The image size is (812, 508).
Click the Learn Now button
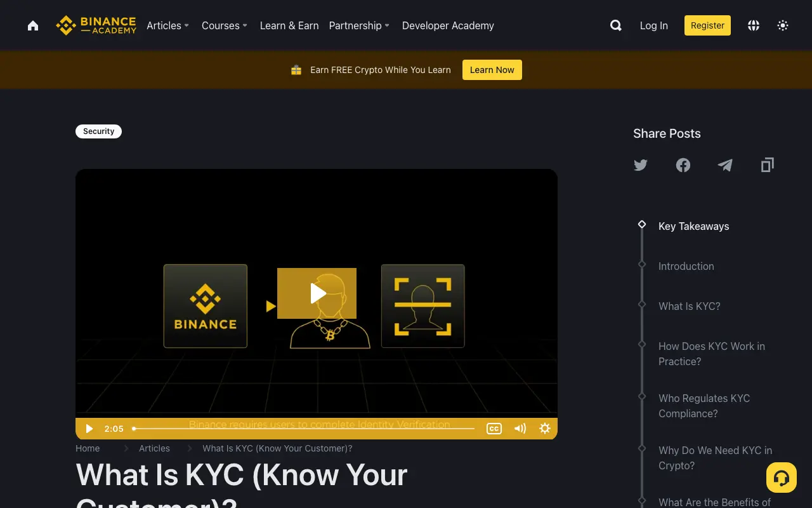492,70
